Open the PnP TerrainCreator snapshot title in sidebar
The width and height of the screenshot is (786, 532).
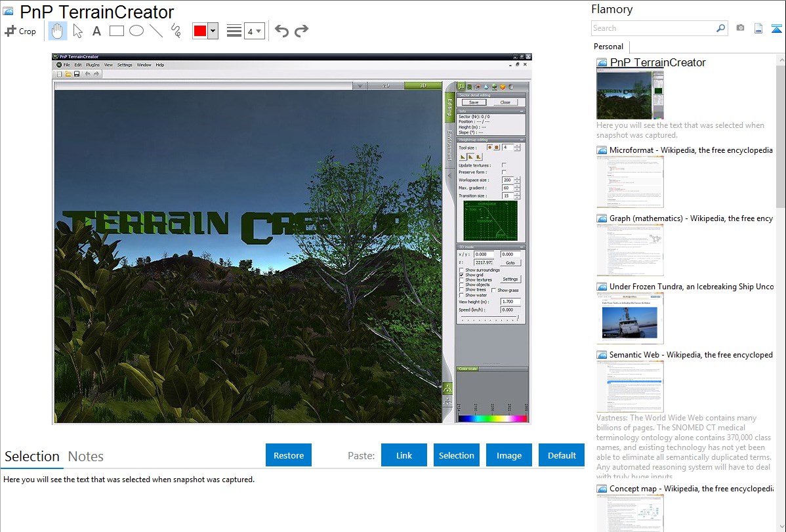pyautogui.click(x=657, y=63)
